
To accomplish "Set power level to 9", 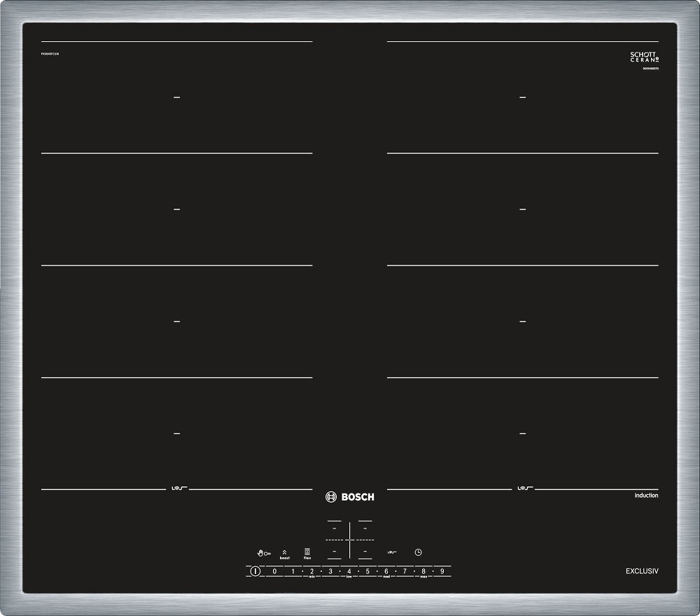I will point(442,571).
